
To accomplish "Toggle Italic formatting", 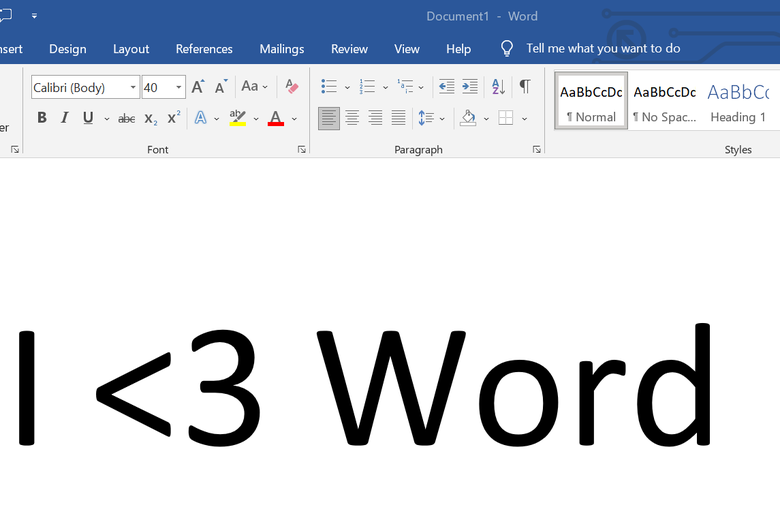I will (65, 117).
